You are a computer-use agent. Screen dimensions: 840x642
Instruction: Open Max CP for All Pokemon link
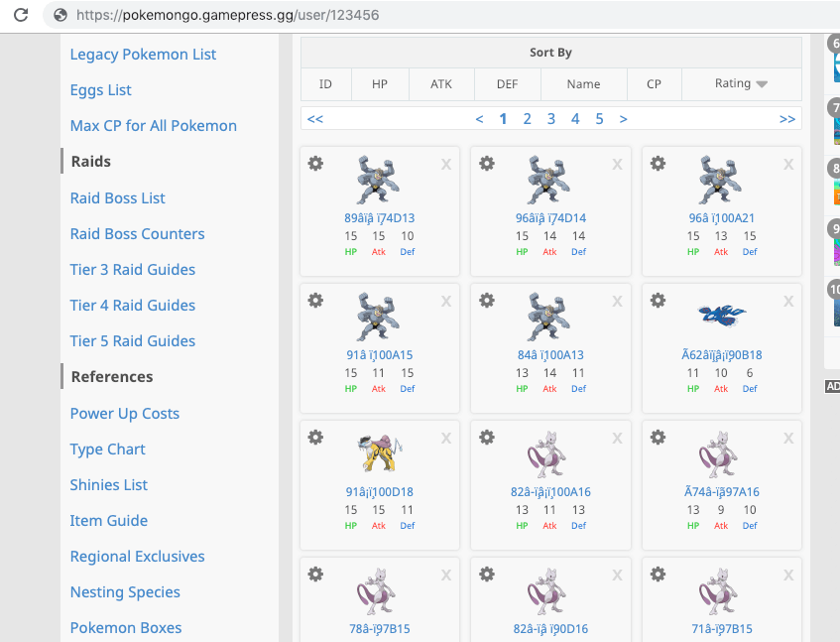tap(153, 126)
